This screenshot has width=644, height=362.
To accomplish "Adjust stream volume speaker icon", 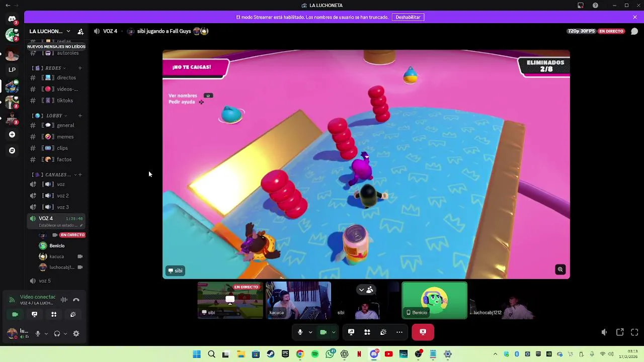I will click(604, 332).
